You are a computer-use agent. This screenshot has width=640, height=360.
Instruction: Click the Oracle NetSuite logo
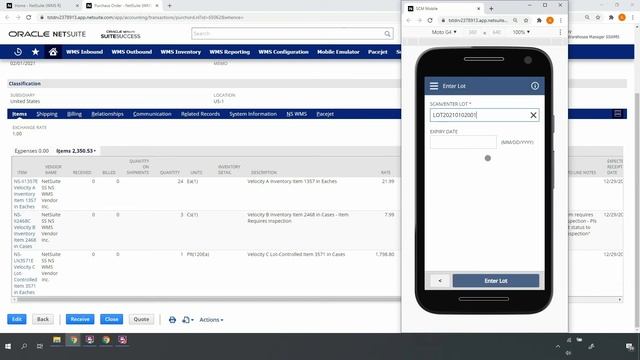tap(47, 34)
